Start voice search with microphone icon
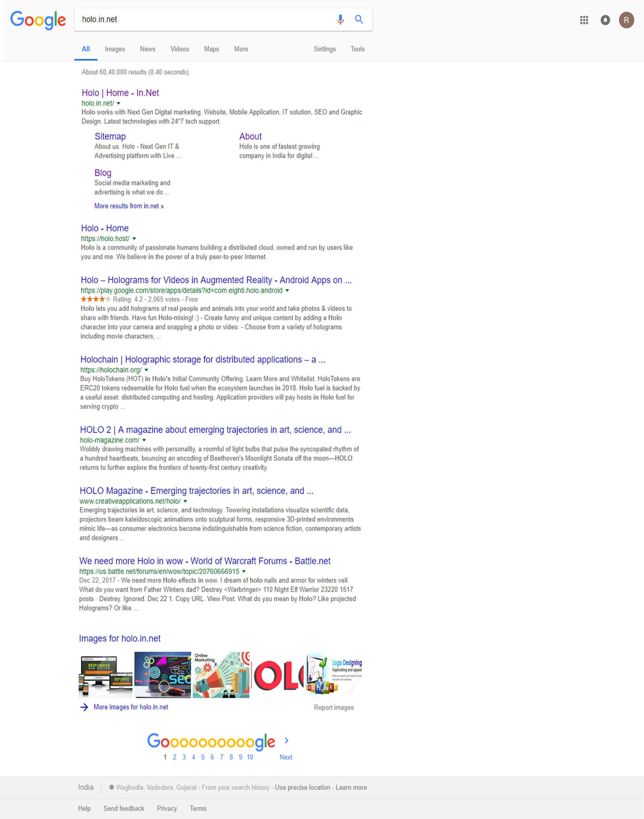644x819 pixels. pyautogui.click(x=340, y=19)
